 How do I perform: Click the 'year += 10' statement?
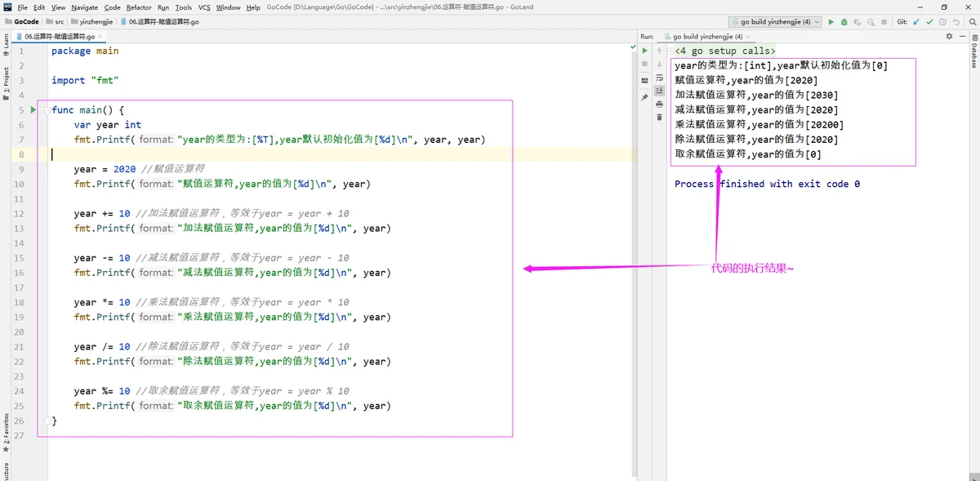(x=102, y=214)
